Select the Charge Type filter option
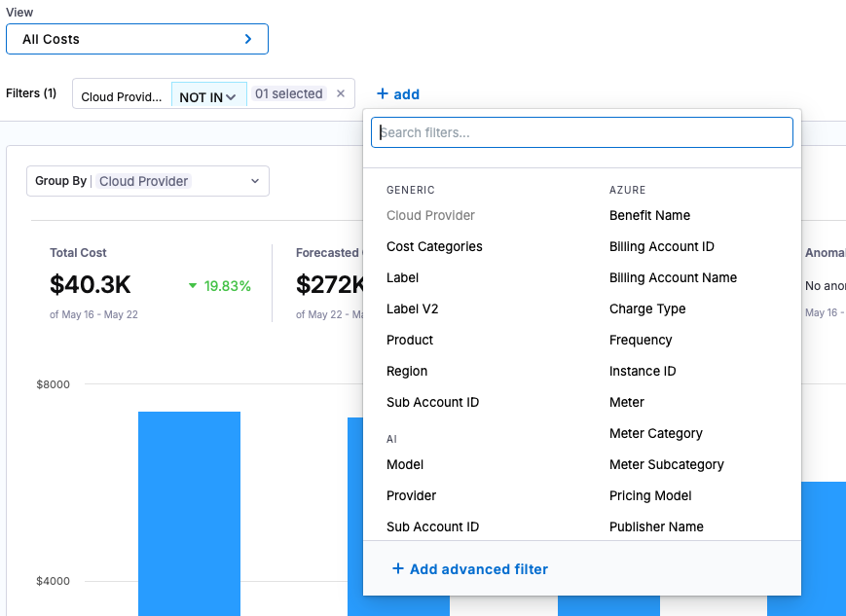Screen dimensions: 846x616 coord(646,309)
